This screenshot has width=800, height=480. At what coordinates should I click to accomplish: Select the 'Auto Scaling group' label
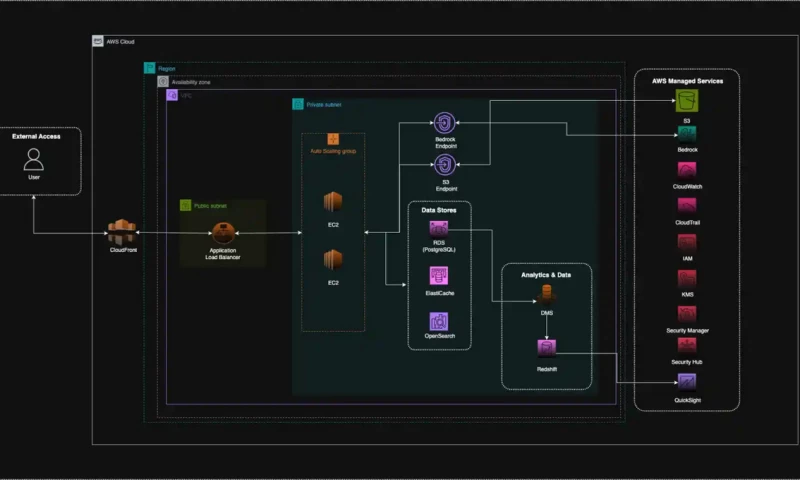(x=333, y=151)
